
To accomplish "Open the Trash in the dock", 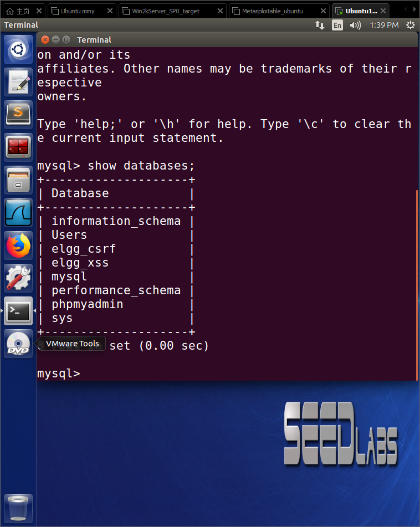I will pyautogui.click(x=18, y=508).
